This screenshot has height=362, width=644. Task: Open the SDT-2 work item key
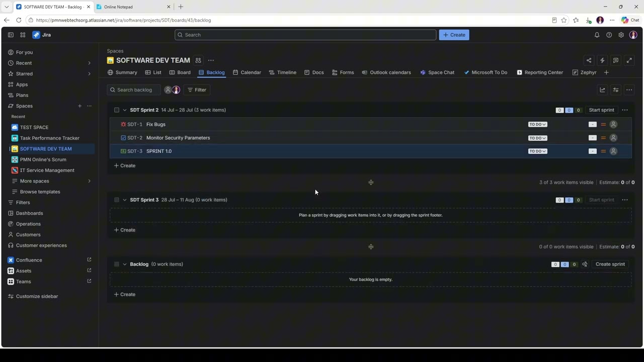pos(135,138)
